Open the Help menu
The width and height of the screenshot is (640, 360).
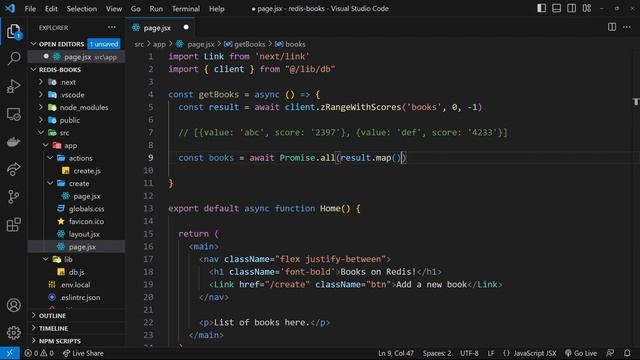(216, 9)
